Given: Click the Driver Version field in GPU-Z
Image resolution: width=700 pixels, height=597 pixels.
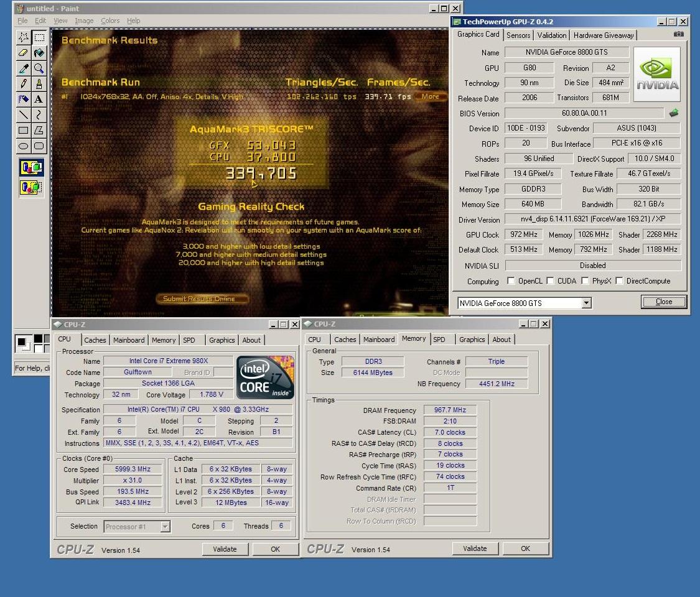Looking at the screenshot, I should [x=593, y=219].
